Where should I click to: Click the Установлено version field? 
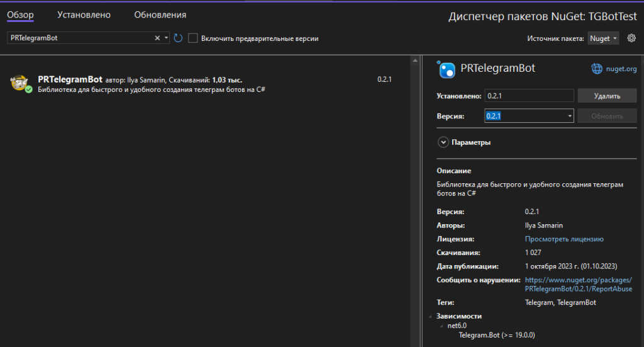[x=529, y=96]
